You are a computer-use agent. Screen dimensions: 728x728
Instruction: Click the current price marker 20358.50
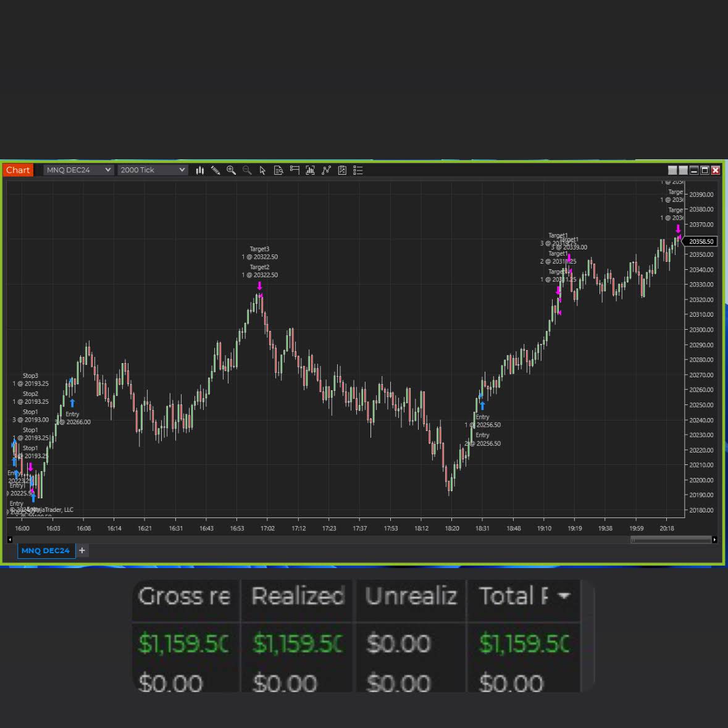(x=701, y=241)
